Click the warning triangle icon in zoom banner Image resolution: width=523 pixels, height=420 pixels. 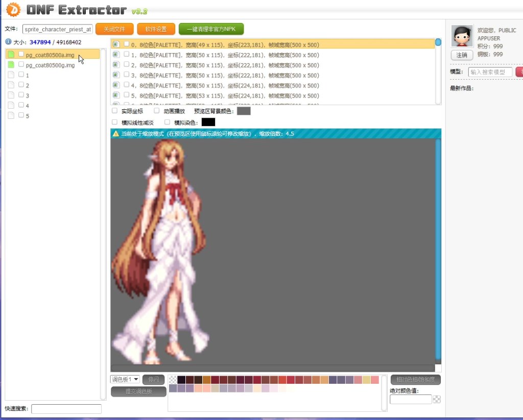[x=116, y=134]
